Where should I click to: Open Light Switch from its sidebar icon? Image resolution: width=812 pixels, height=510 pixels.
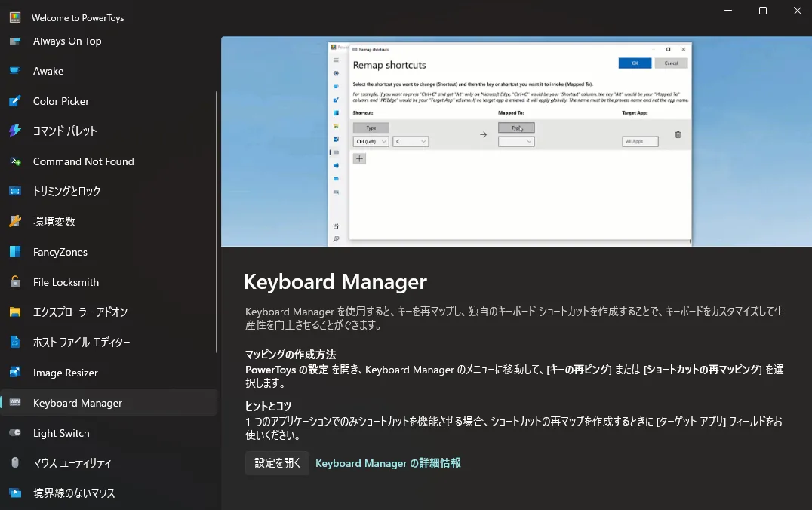pos(17,433)
